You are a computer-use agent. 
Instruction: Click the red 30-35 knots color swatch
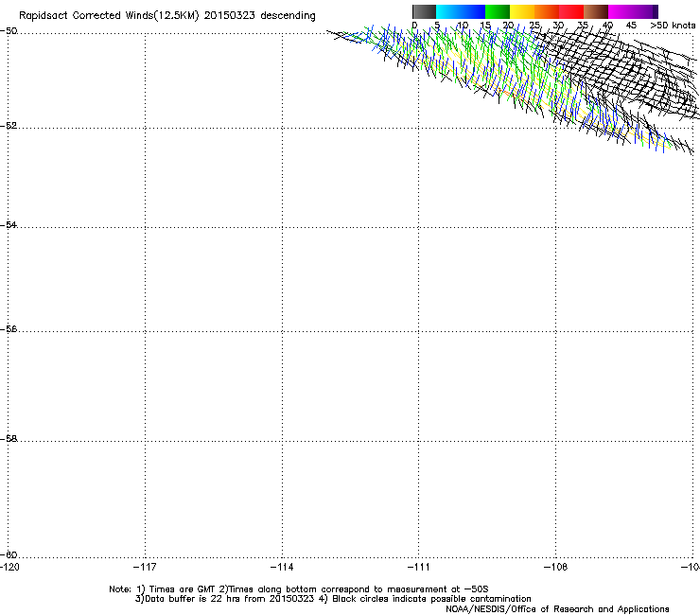click(571, 11)
